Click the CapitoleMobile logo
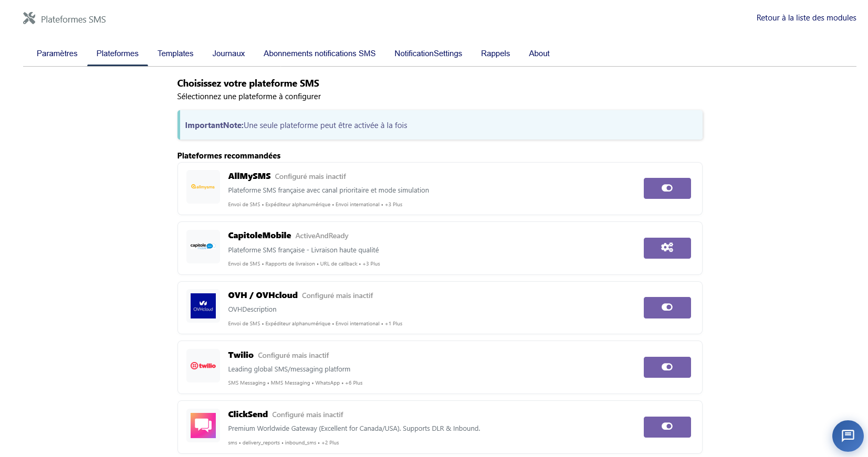The width and height of the screenshot is (868, 457). (x=203, y=246)
